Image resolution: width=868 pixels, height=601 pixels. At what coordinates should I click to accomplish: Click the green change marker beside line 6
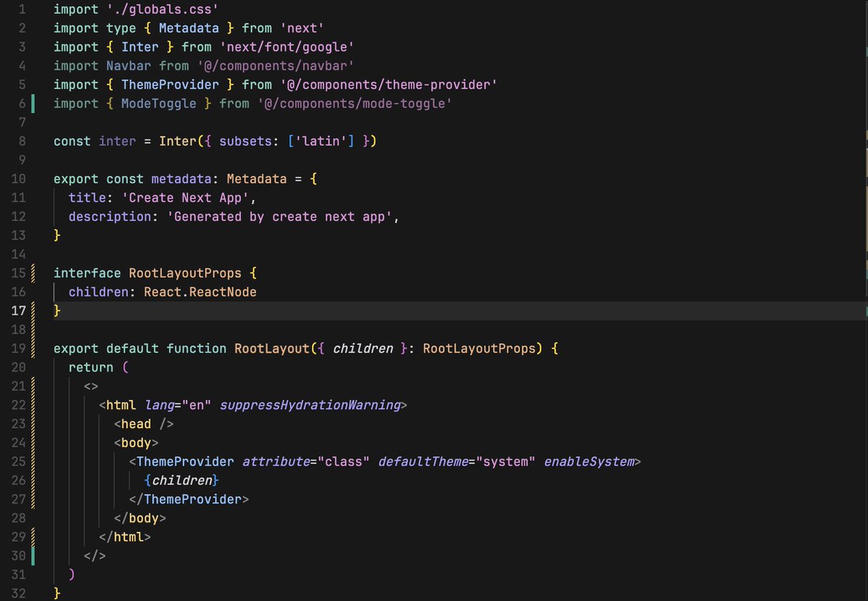[x=33, y=103]
